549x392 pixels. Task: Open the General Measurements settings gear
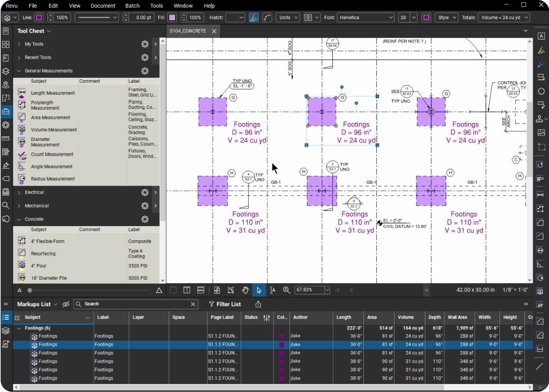click(145, 71)
